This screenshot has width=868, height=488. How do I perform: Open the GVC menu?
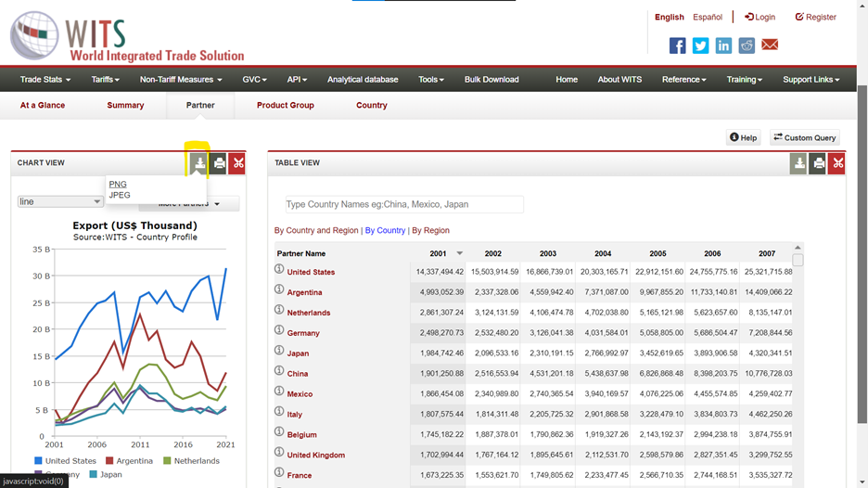254,79
